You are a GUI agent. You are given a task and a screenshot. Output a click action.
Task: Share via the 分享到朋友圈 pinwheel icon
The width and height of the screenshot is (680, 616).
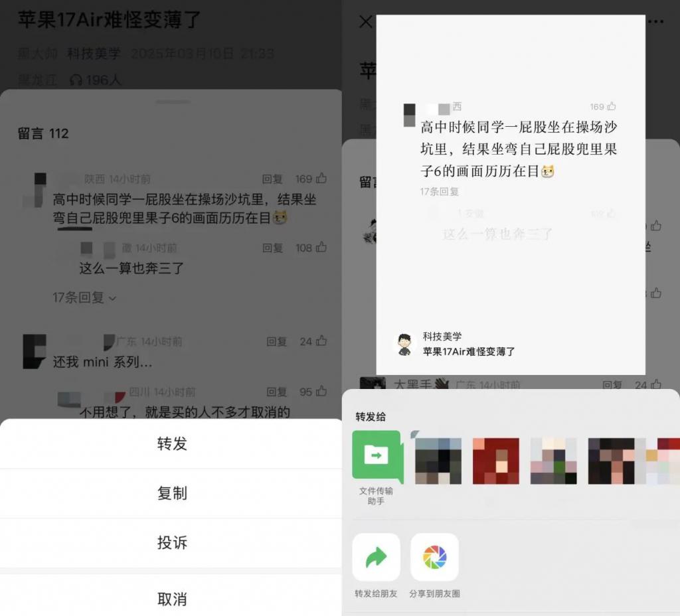435,559
